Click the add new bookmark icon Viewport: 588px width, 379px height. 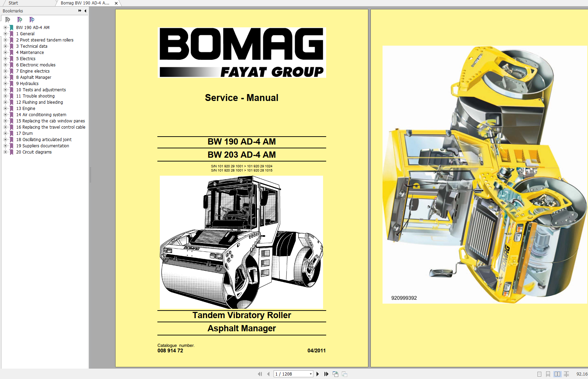click(20, 20)
